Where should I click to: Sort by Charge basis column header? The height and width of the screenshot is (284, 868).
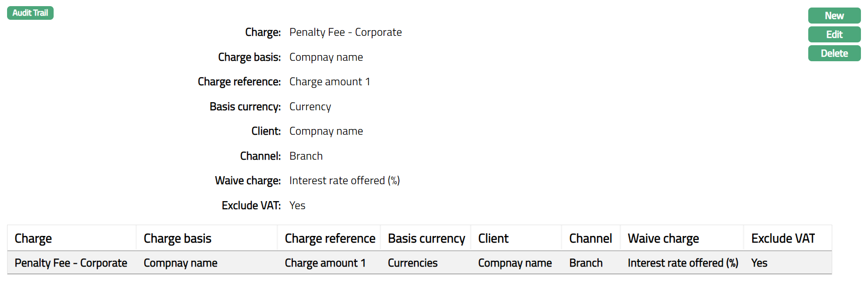pos(177,238)
